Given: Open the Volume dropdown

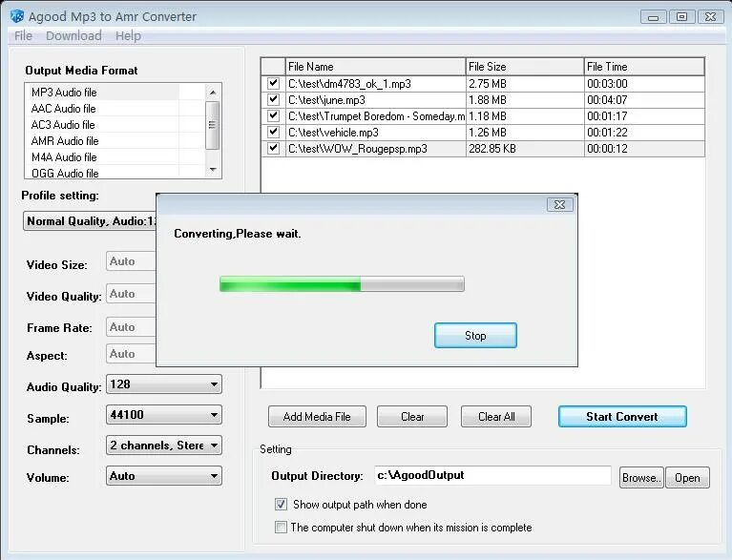Looking at the screenshot, I should coord(164,476).
